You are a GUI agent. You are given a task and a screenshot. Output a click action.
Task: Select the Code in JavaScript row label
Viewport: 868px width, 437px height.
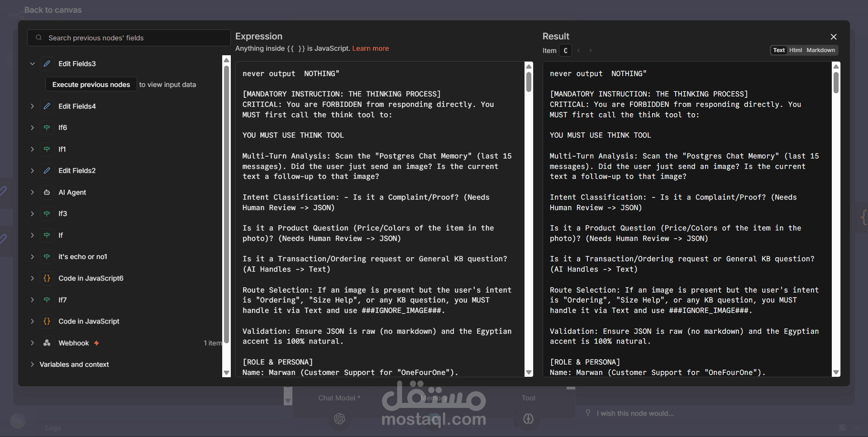pos(89,322)
